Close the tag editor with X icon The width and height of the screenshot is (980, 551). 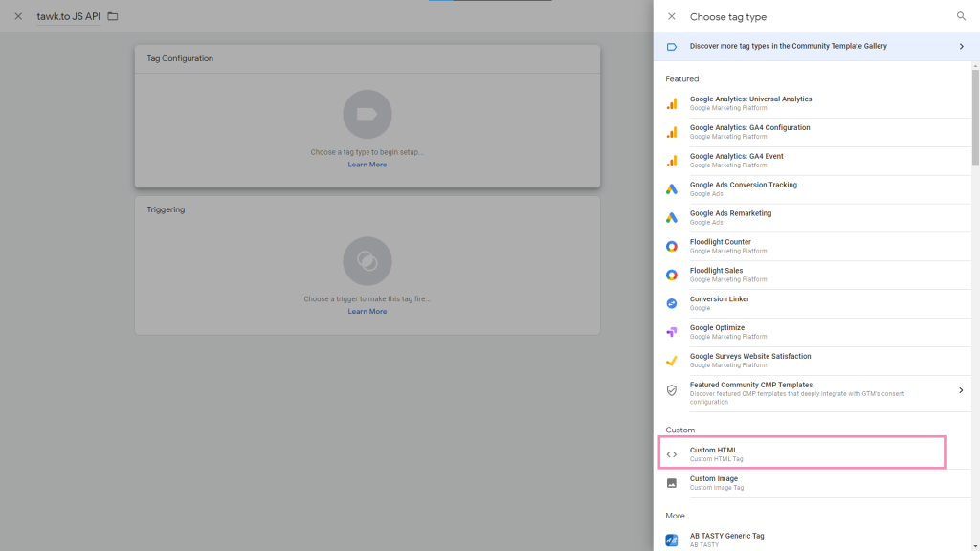click(18, 16)
